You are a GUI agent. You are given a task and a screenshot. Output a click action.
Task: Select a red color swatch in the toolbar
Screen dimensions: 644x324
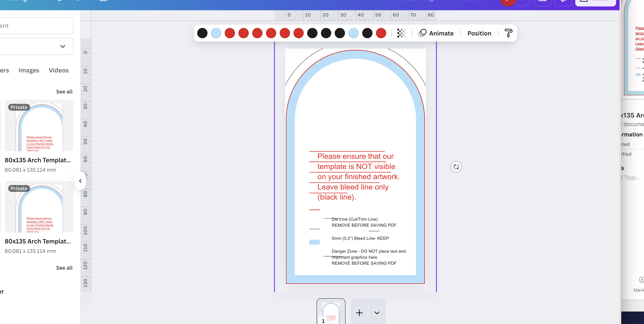coord(230,33)
